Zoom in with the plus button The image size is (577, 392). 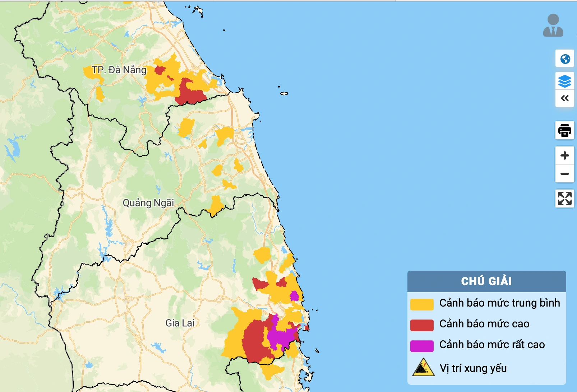565,155
